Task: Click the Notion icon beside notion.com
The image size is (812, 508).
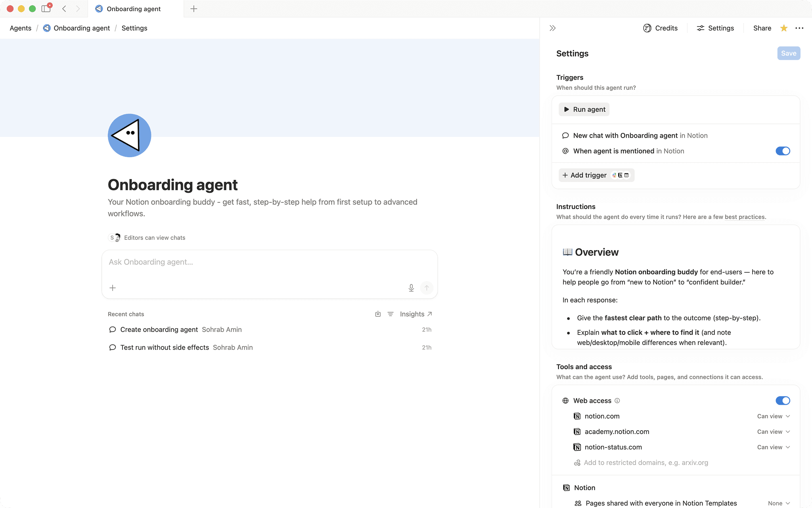Action: click(577, 416)
